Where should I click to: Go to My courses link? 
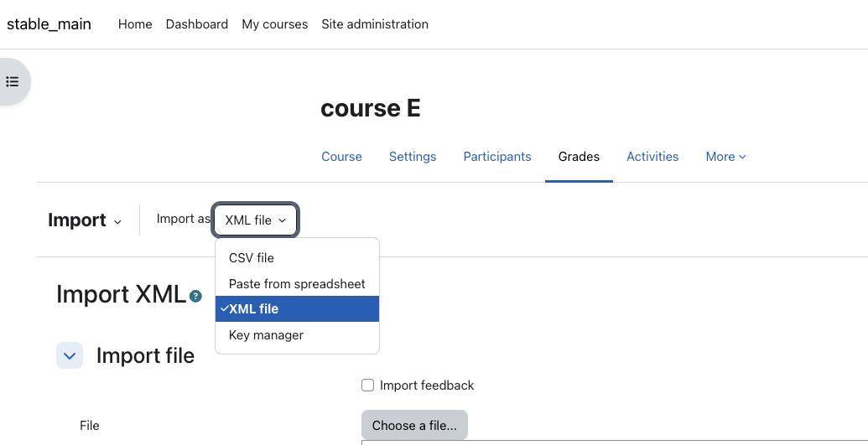274,24
